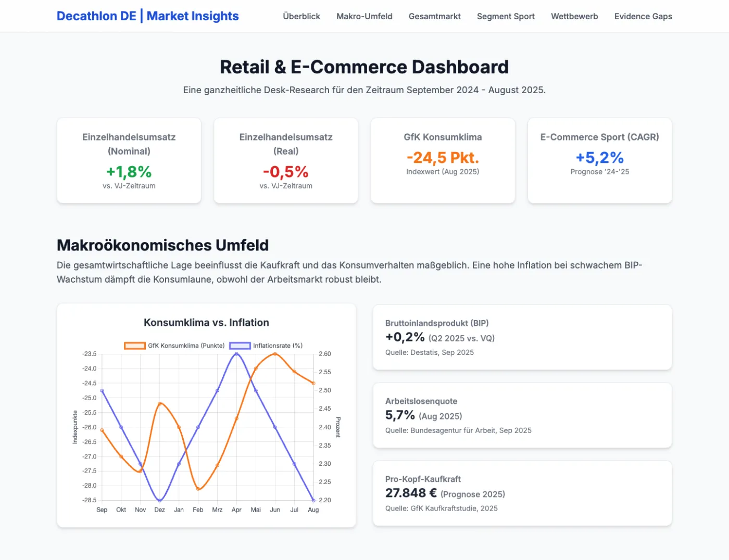Go to the Überblick nav item
This screenshot has height=560, width=729.
pyautogui.click(x=301, y=17)
